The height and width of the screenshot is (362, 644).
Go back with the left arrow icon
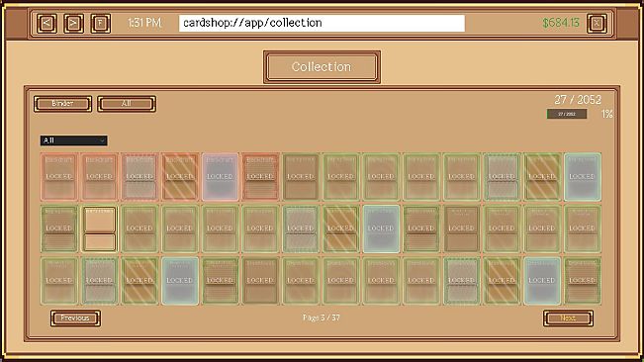coord(46,23)
